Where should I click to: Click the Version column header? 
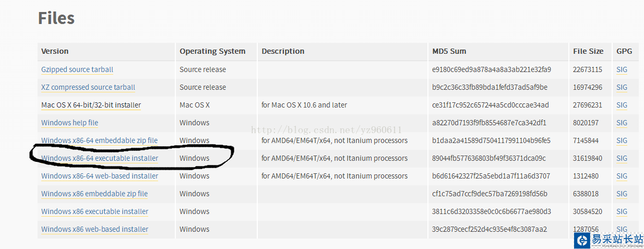coord(55,51)
